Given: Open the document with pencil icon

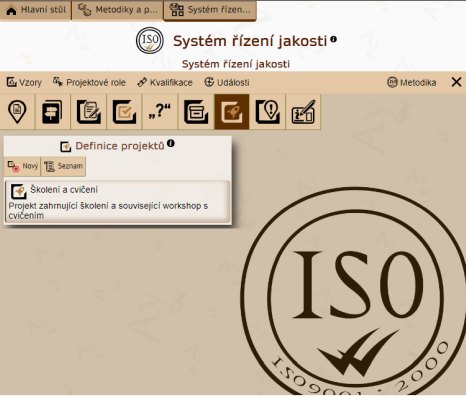Looking at the screenshot, I should click(x=88, y=112).
